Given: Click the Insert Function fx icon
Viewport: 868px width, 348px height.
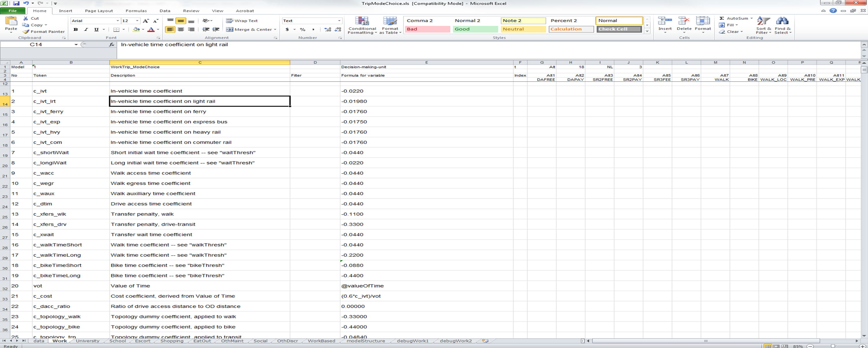Looking at the screenshot, I should (111, 45).
